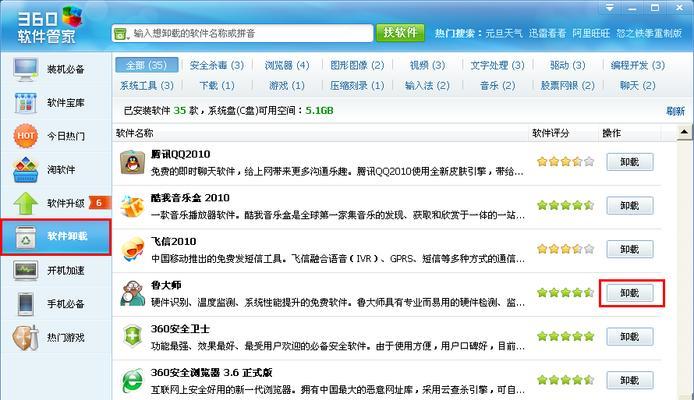Open the title bar dropdown menu arrow

click(x=609, y=8)
